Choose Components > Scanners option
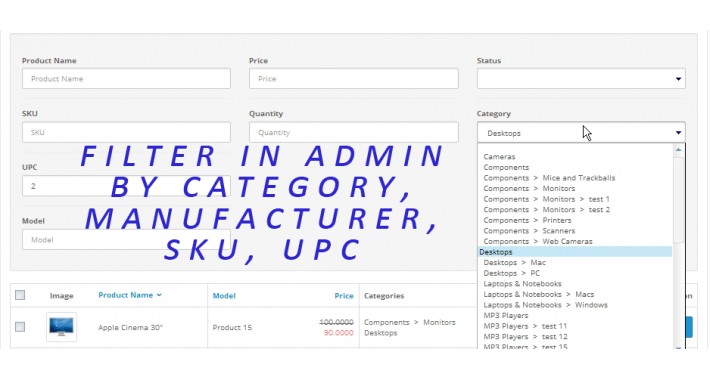This screenshot has height=380, width=710. coord(529,231)
